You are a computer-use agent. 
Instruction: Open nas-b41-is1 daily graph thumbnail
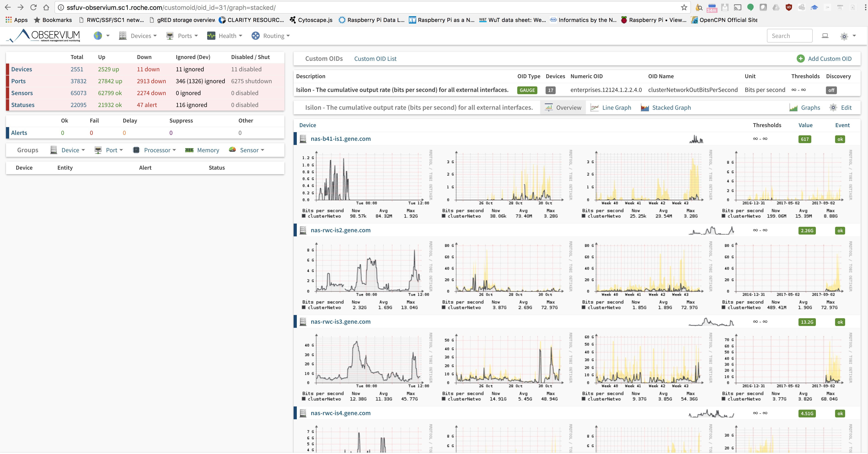pos(367,184)
